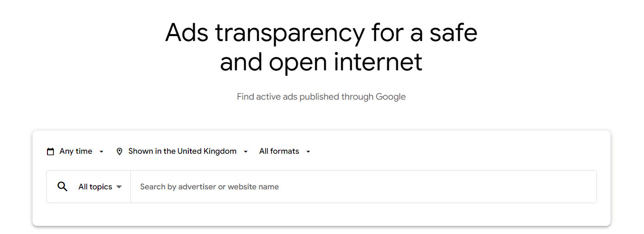Click the Find active ads subtitle
This screenshot has width=644, height=234.
(321, 96)
